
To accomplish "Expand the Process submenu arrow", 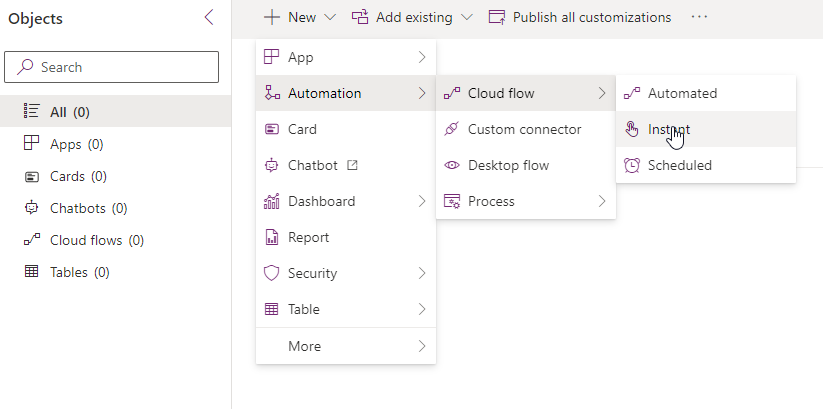I will tap(602, 201).
